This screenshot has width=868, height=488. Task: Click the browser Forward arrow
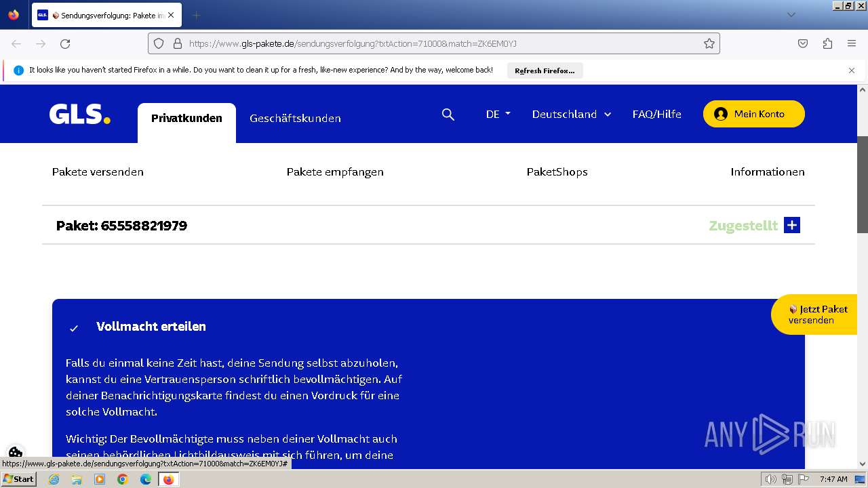click(x=41, y=43)
